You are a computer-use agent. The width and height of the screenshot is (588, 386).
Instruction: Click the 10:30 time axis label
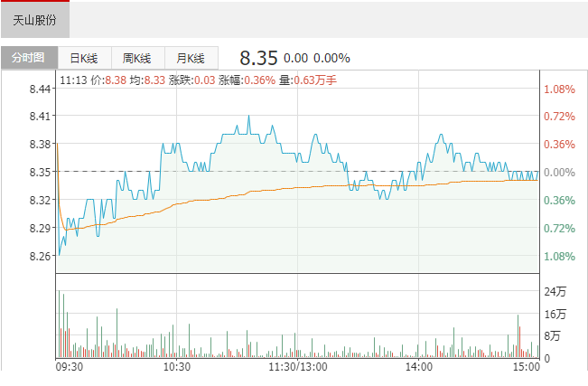click(x=177, y=366)
